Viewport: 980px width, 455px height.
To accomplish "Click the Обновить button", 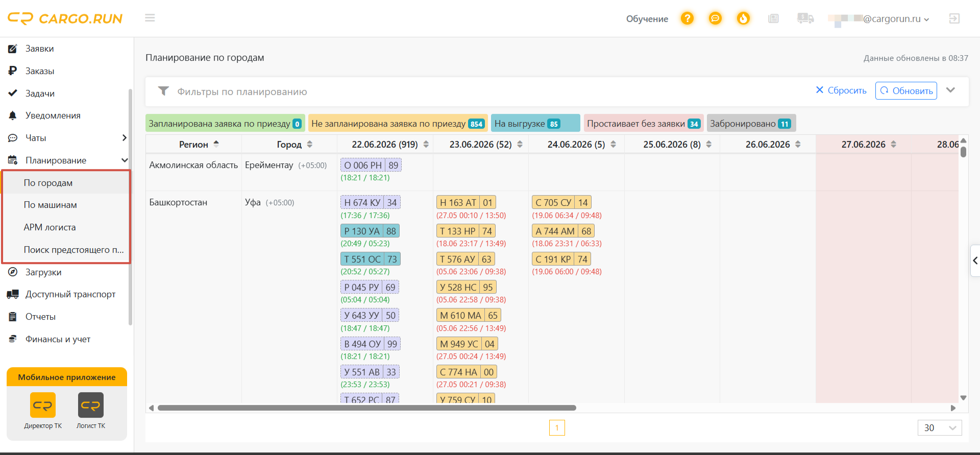I will click(x=906, y=90).
